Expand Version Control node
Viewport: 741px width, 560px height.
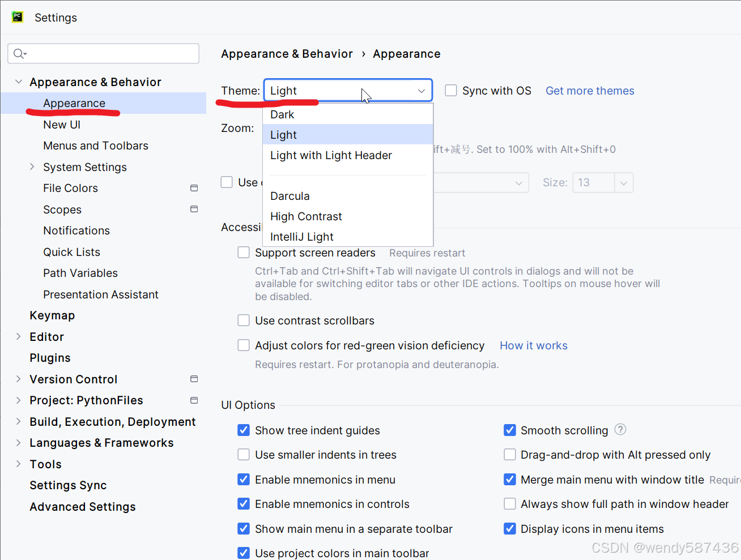19,379
